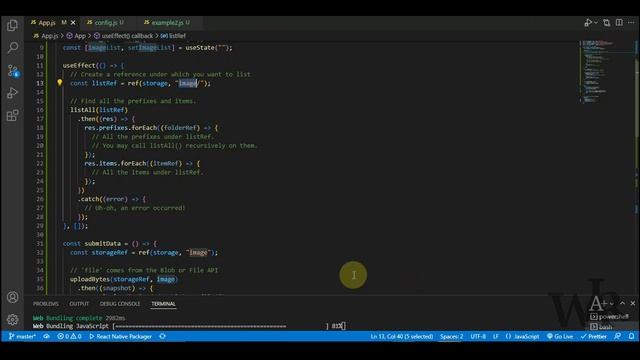Image resolution: width=640 pixels, height=360 pixels.
Task: Open Accounts menu icon
Action: coord(12,297)
